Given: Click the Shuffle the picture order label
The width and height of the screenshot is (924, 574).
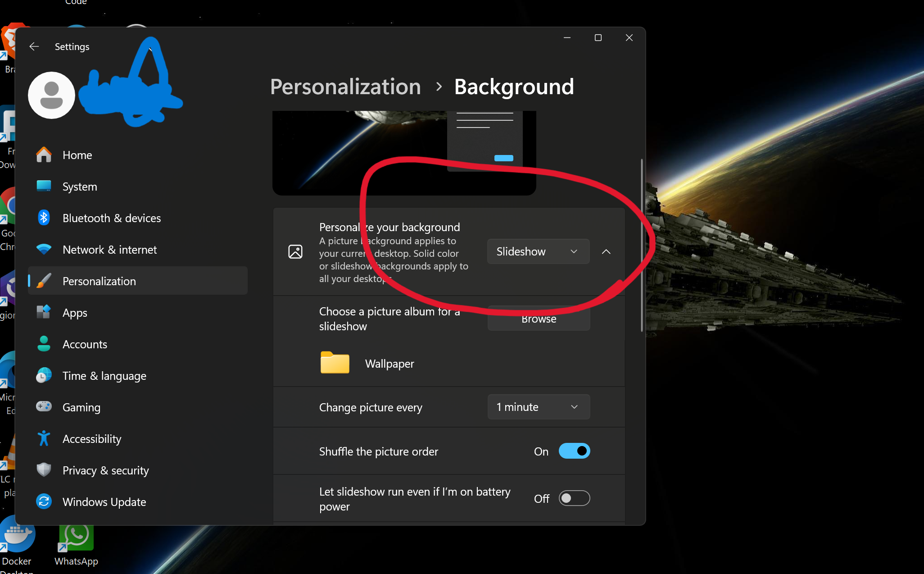Looking at the screenshot, I should [378, 451].
